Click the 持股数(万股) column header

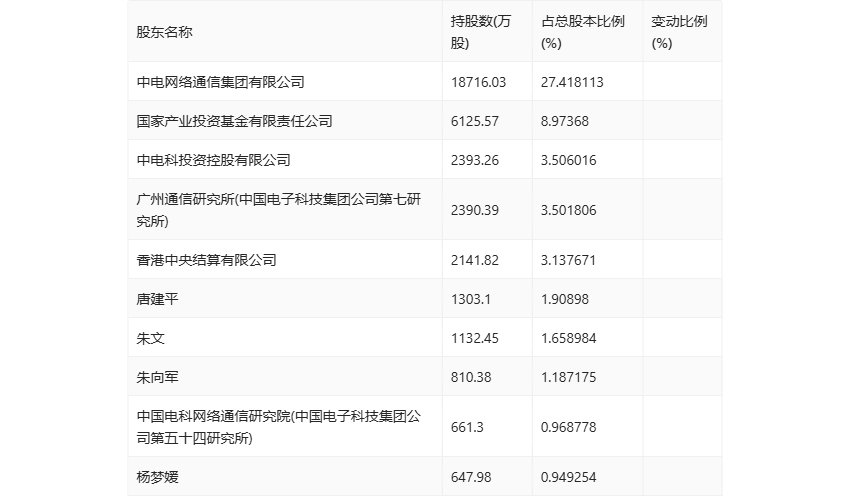481,32
